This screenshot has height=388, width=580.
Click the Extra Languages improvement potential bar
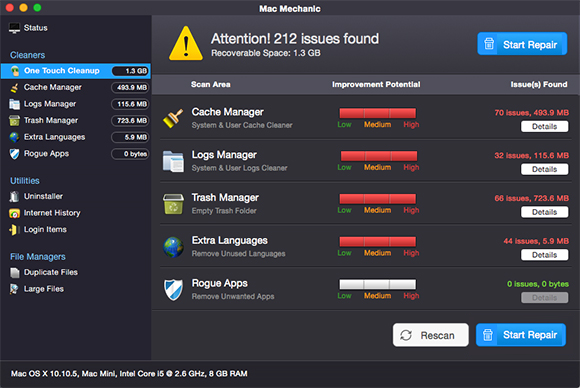tap(378, 242)
